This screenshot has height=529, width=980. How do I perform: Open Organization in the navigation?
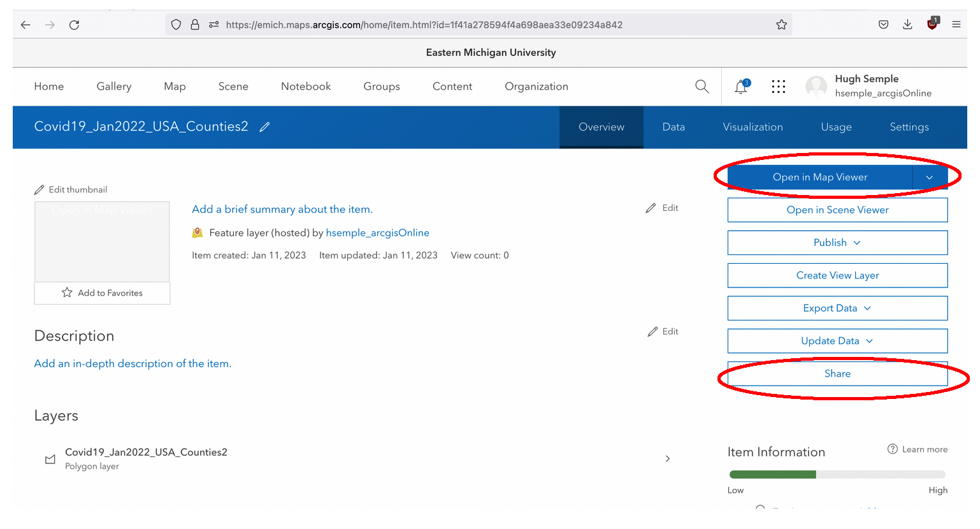click(x=537, y=87)
